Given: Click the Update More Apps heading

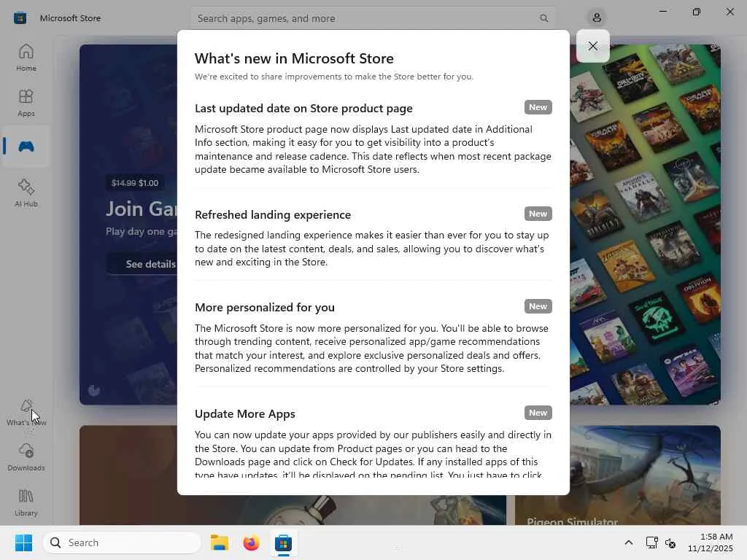Looking at the screenshot, I should [x=245, y=414].
